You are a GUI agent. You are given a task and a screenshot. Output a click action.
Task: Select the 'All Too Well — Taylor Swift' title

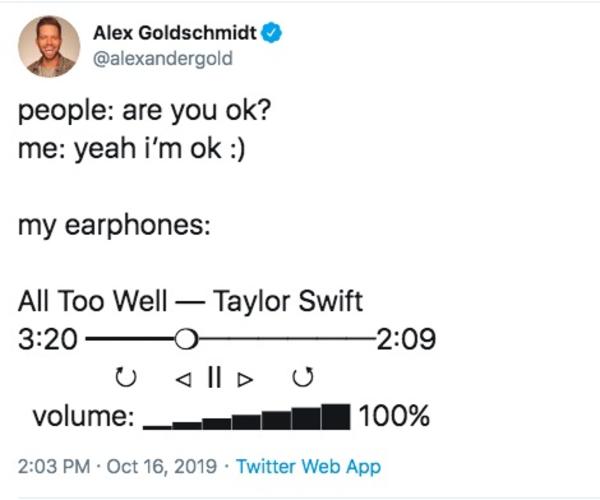click(190, 301)
